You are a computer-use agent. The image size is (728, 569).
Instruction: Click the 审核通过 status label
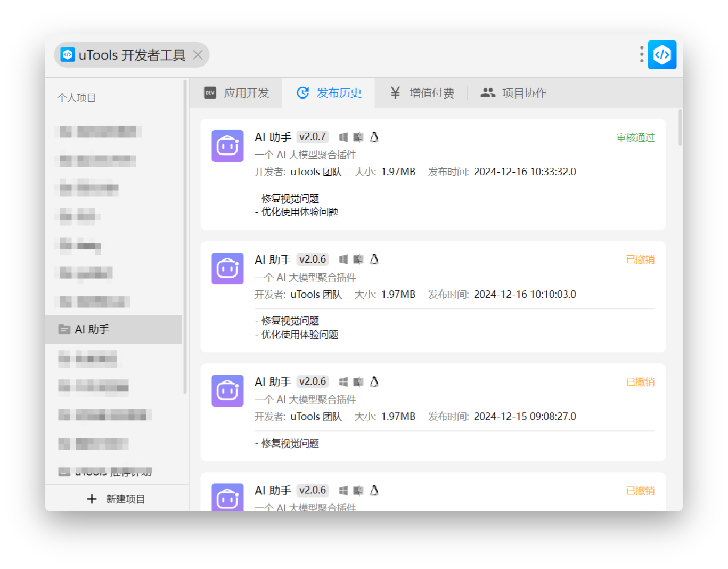[x=634, y=137]
